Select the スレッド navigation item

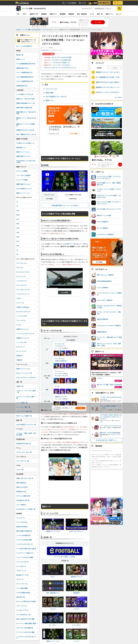tap(118, 14)
